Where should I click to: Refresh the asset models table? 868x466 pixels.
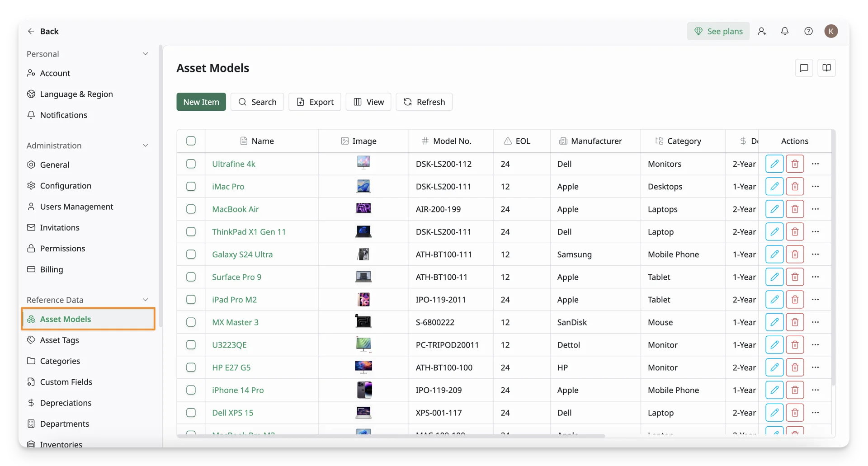tap(424, 102)
